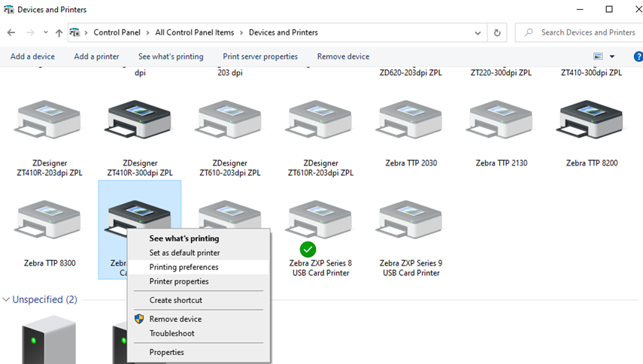Screen dimensions: 643x364
Task: Expand the address bar history dropdown
Action: 478,33
